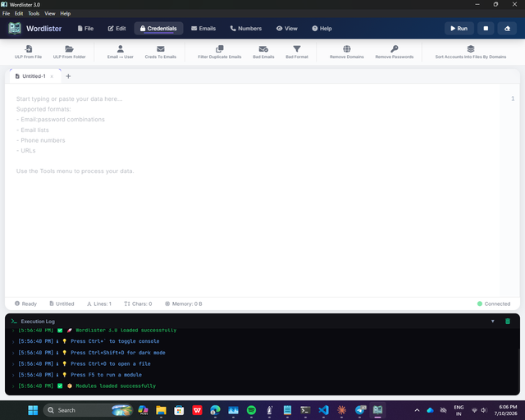Click the Wordlister logo
The height and width of the screenshot is (420, 525).
point(15,29)
